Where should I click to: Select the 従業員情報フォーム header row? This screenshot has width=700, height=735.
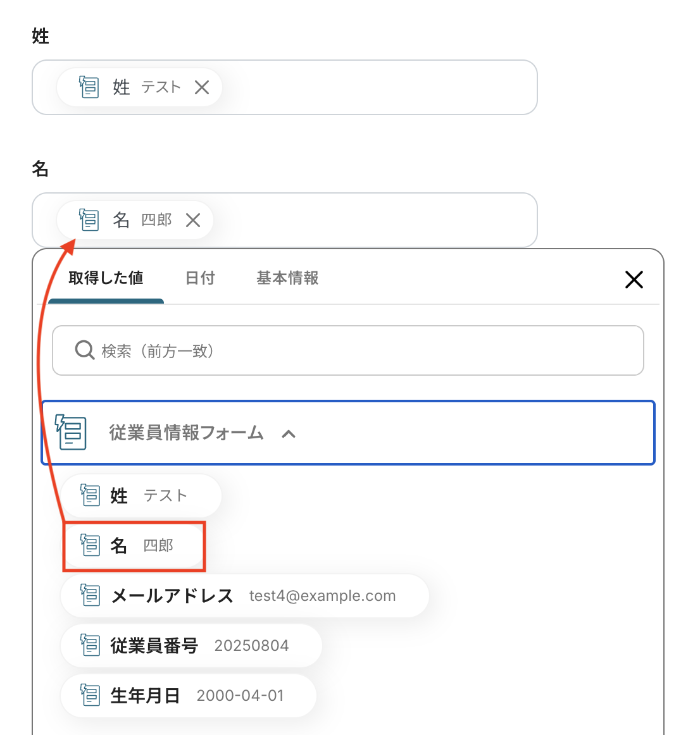(347, 433)
